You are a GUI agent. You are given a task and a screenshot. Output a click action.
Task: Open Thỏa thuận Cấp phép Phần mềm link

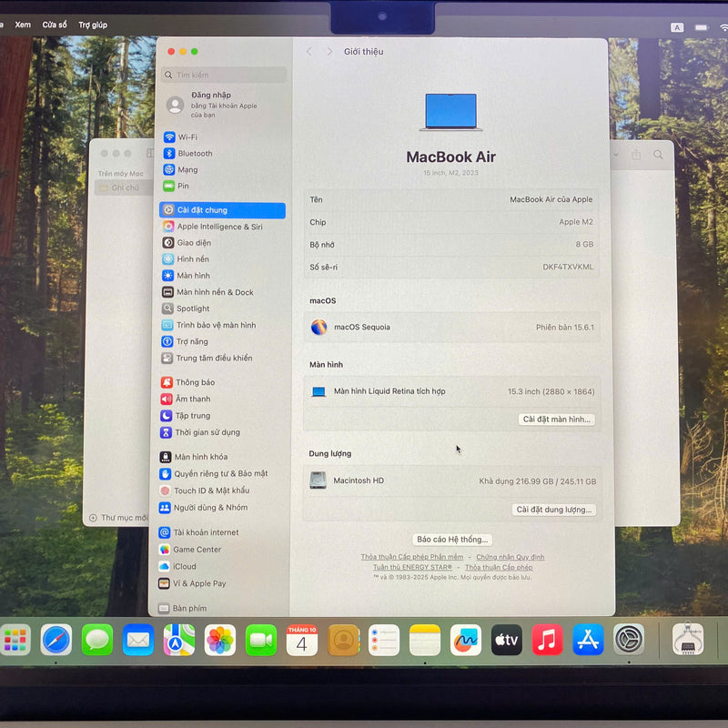(411, 557)
